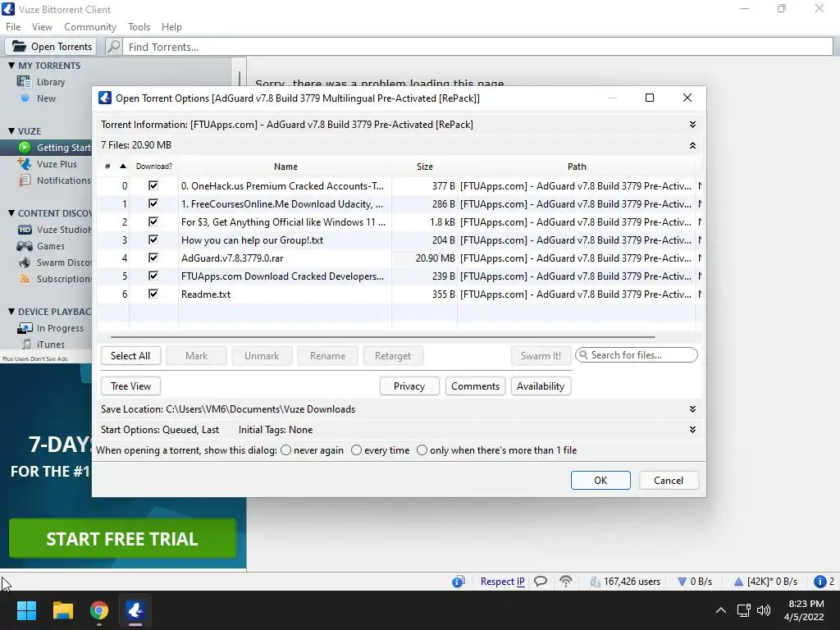This screenshot has height=630, width=840.
Task: Click the Vuze taskbar icon
Action: pyautogui.click(x=135, y=610)
